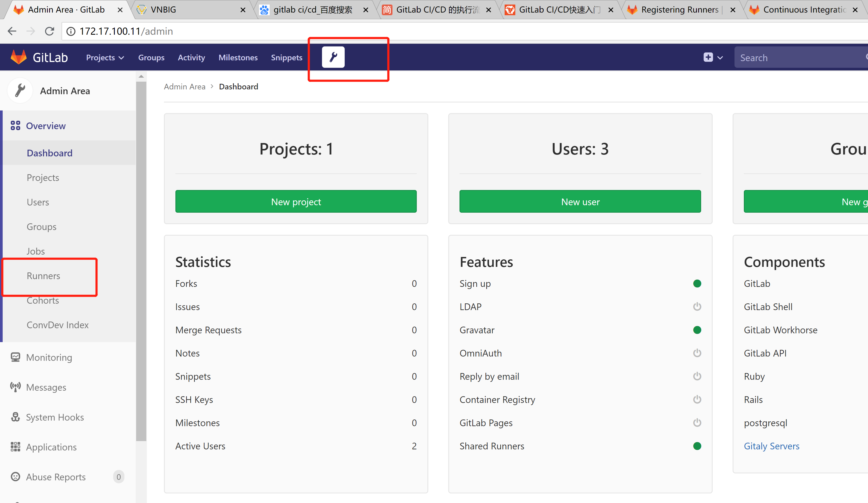This screenshot has width=868, height=503.
Task: Click the Search input field
Action: [801, 57]
